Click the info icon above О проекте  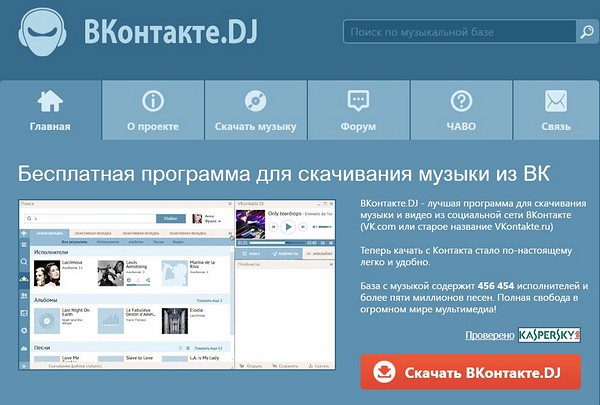click(x=153, y=101)
